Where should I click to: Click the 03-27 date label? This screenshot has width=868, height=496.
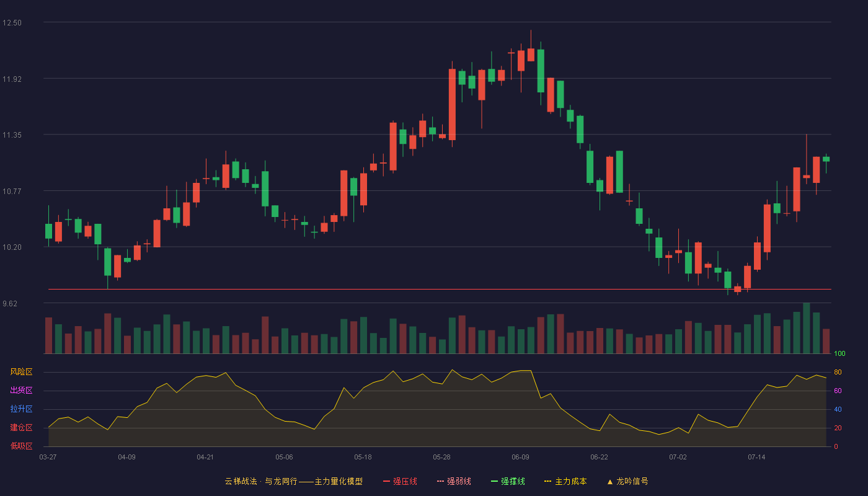48,457
